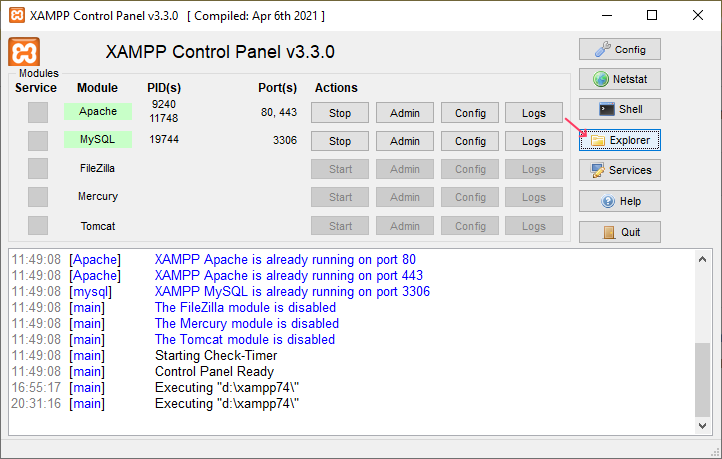Image resolution: width=722 pixels, height=459 pixels.
Task: Start the Mercury module
Action: pyautogui.click(x=340, y=197)
